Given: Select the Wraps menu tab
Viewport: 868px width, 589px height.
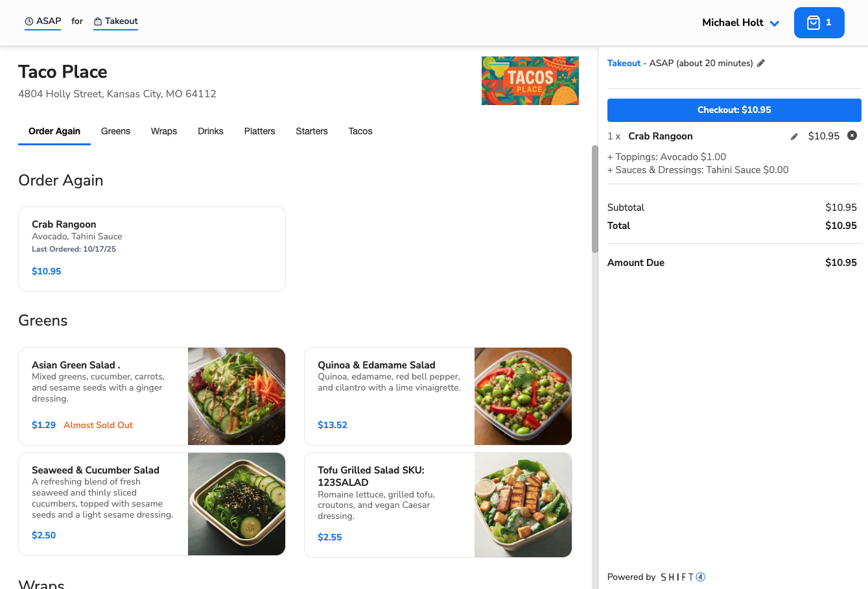Looking at the screenshot, I should tap(164, 131).
